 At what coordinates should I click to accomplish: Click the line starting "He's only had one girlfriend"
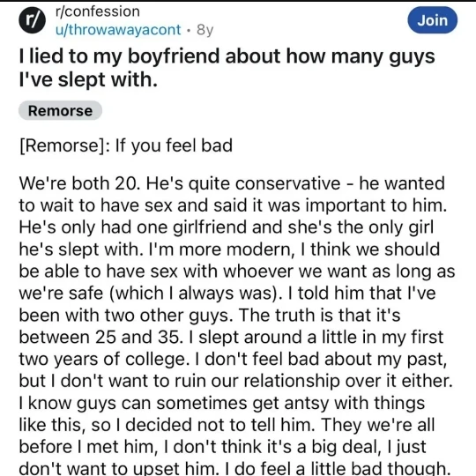click(227, 227)
